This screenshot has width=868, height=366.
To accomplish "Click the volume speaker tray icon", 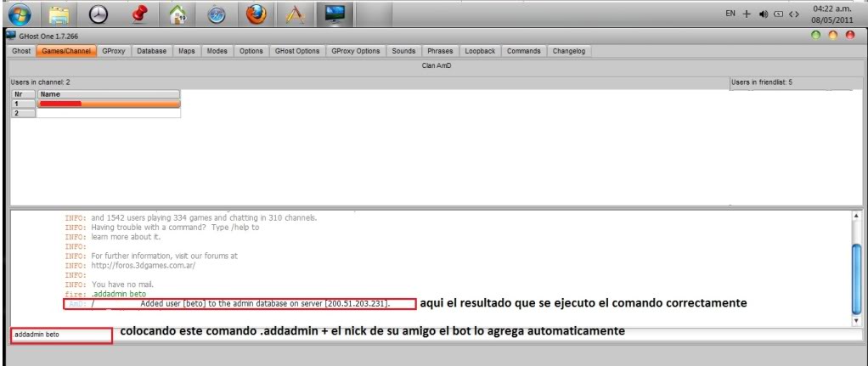I will (765, 14).
